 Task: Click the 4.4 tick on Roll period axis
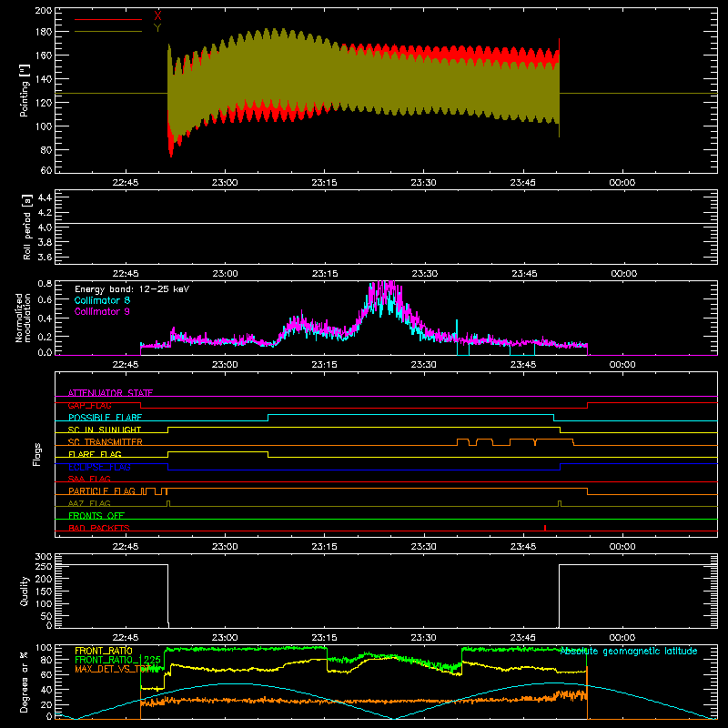click(45, 197)
